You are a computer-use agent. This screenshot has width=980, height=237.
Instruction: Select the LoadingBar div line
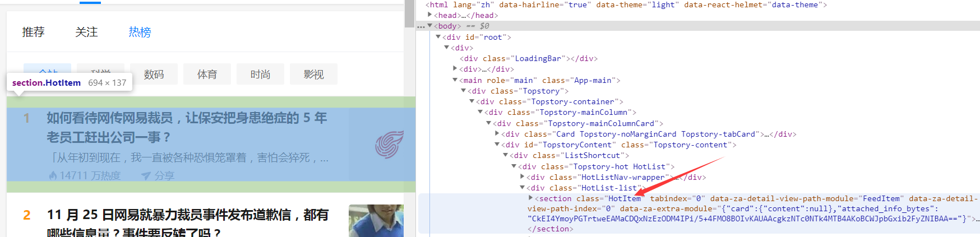click(x=529, y=58)
